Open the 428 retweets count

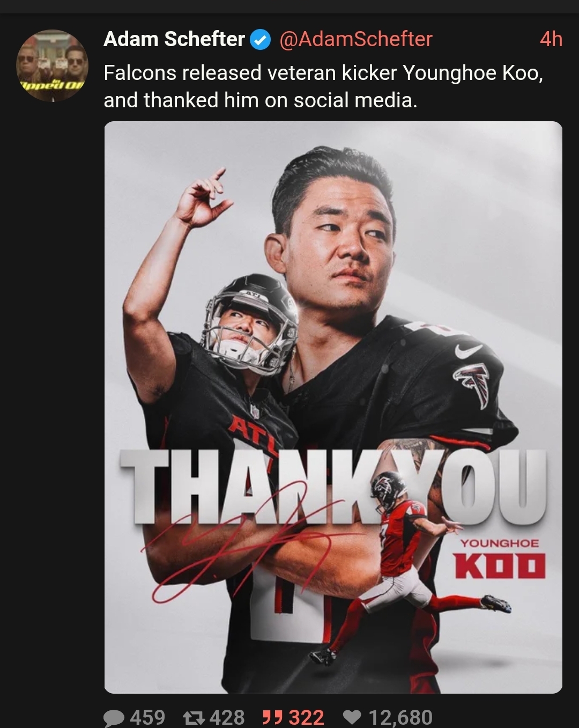(x=227, y=717)
